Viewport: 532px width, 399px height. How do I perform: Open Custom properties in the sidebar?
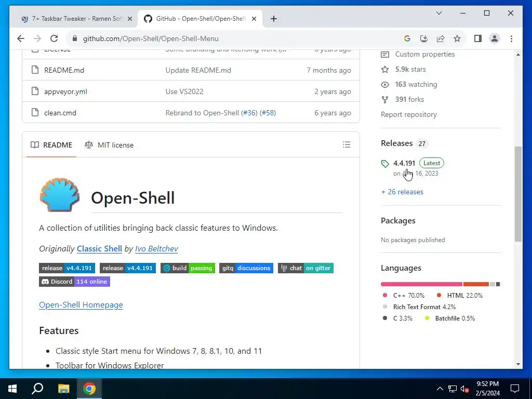point(418,54)
